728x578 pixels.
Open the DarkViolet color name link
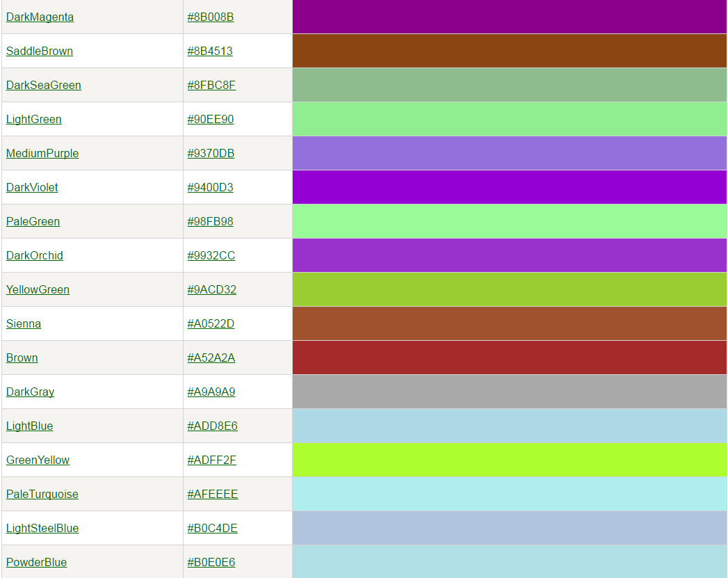pos(32,188)
